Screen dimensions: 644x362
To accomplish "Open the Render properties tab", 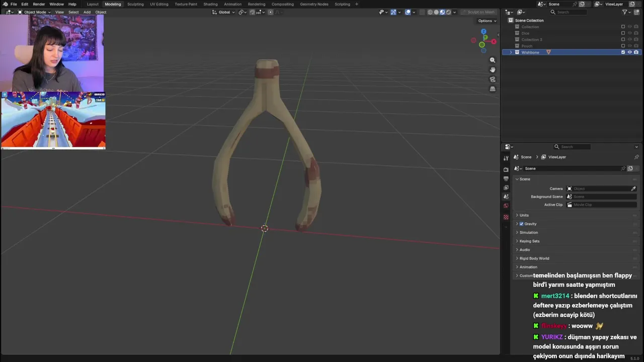I will click(x=506, y=169).
